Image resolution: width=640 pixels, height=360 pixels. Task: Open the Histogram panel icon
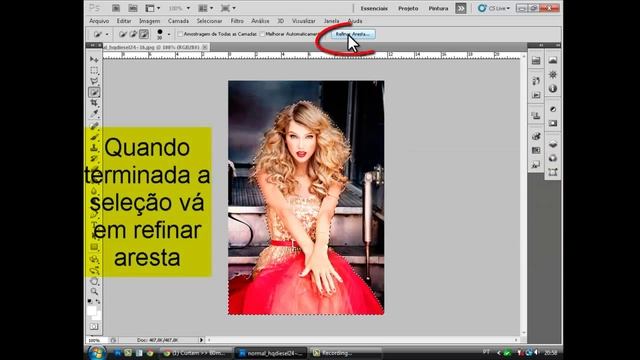pos(553,60)
